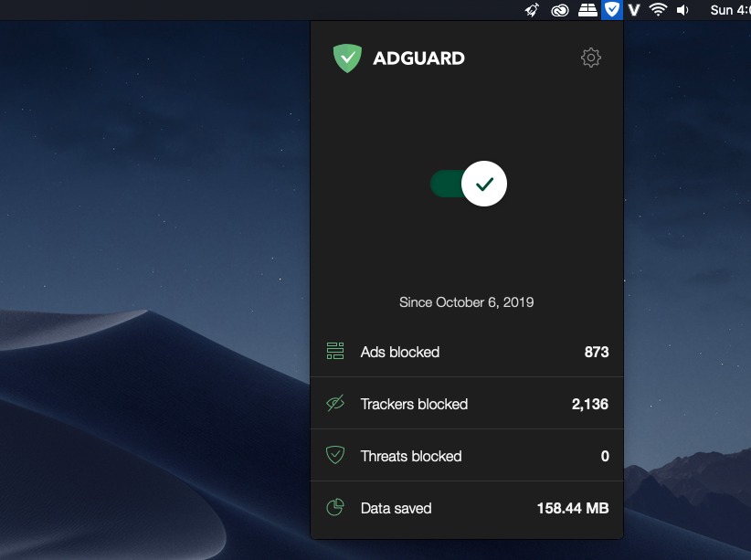Click the Data saved pie chart icon
This screenshot has width=751, height=560.
(334, 509)
